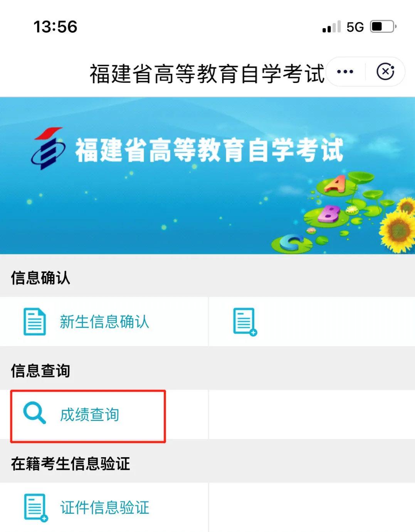Image resolution: width=415 pixels, height=532 pixels.
Task: Tap the document icon beside 新生信息确认
Action: coord(35,321)
